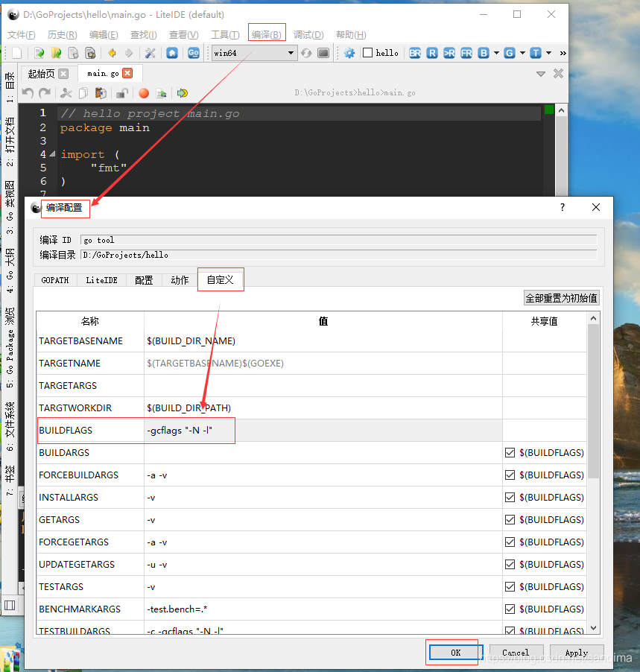The image size is (640, 672).
Task: Click the copy icon in editor toolbar
Action: pos(83,93)
